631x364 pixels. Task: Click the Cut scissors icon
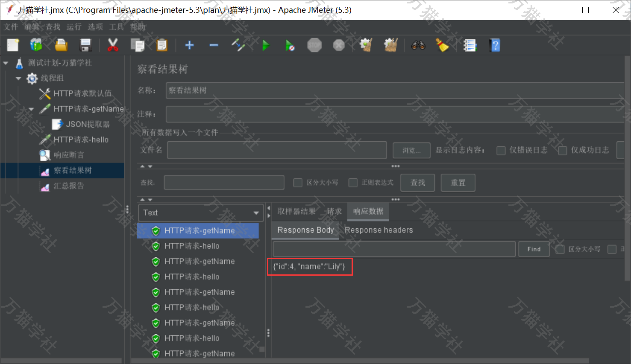click(113, 45)
